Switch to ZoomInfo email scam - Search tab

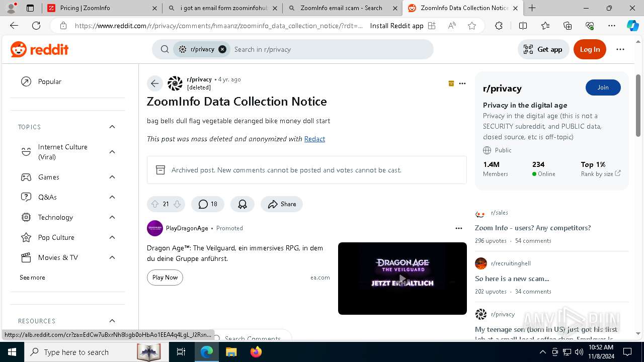(342, 8)
